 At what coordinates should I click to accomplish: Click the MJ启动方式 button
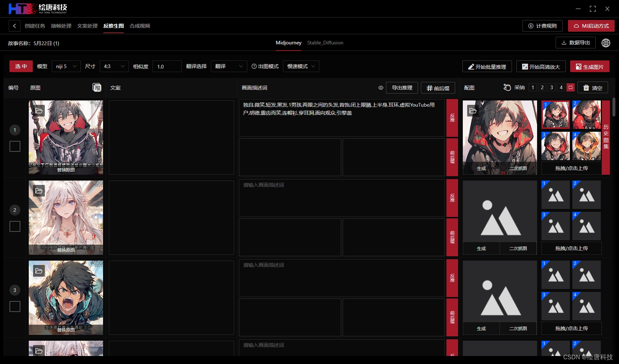[x=591, y=26]
